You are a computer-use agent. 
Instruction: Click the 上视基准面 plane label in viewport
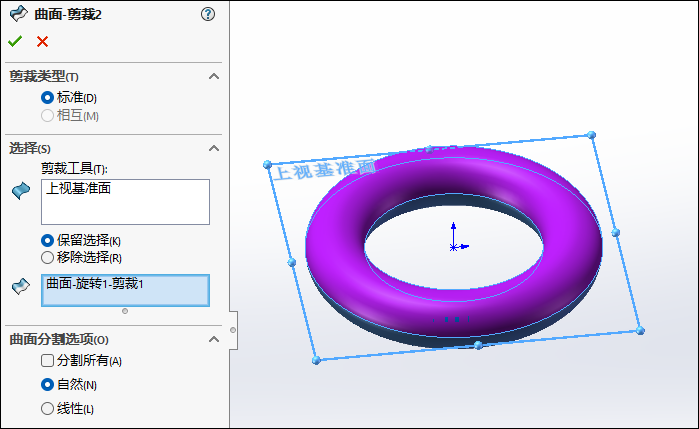[324, 170]
